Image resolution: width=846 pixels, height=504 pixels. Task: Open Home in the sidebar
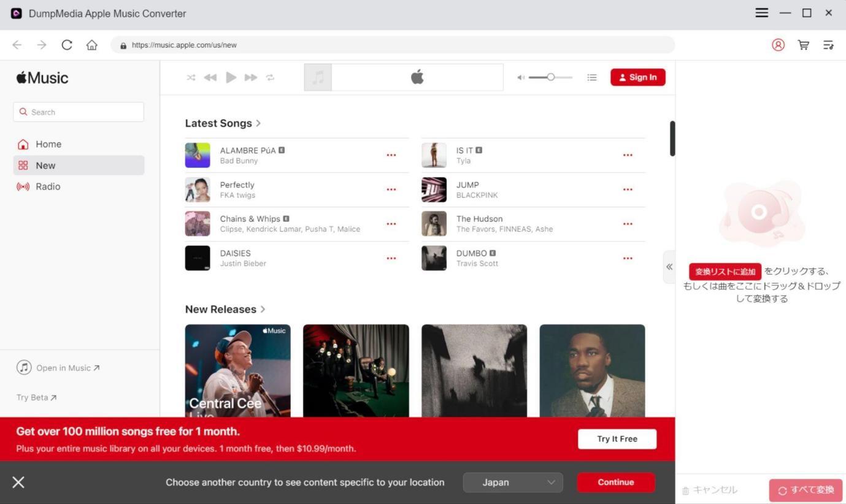point(79,144)
